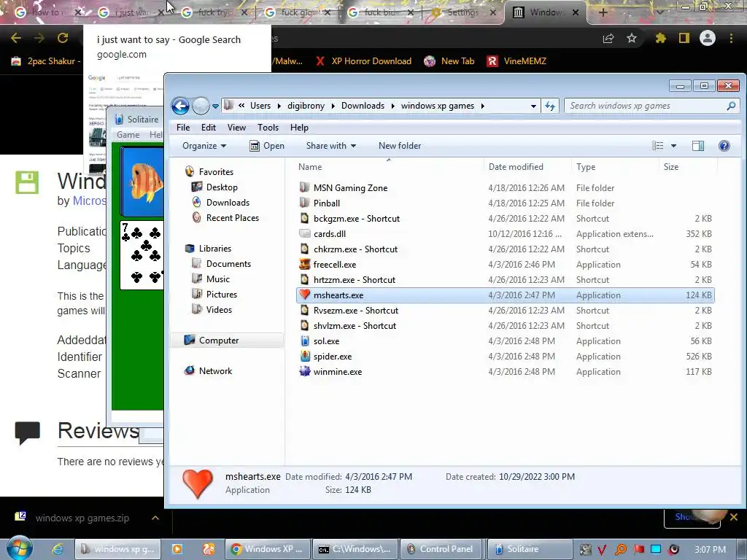Select Rvsezm.exe - Shortcut icon
The width and height of the screenshot is (747, 560).
click(x=304, y=310)
